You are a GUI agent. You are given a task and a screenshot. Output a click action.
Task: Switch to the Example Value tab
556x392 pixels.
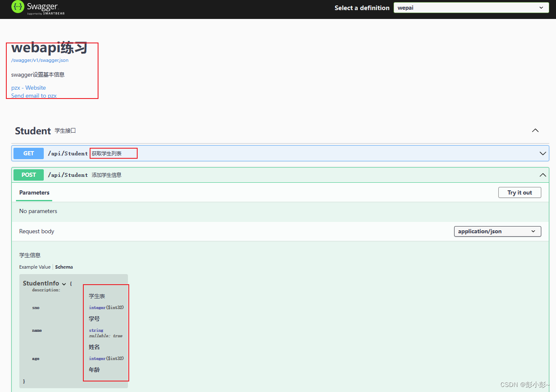click(35, 267)
